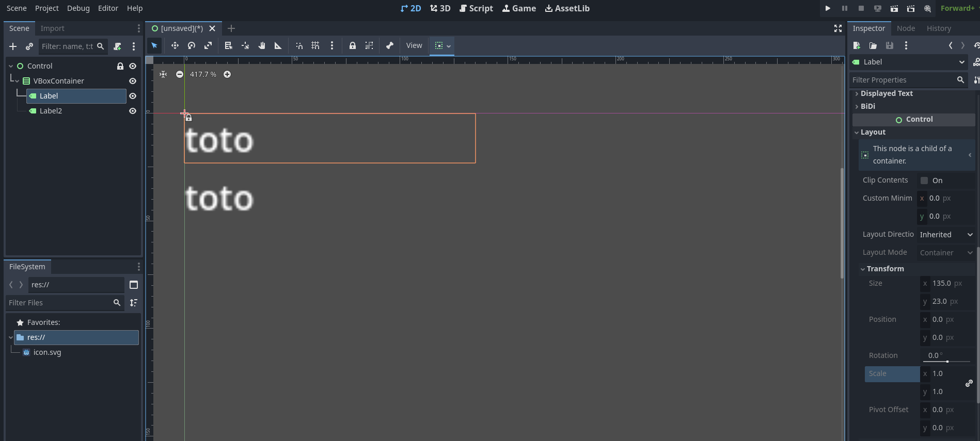
Task: Click the Filter Files search field
Action: pos(59,303)
